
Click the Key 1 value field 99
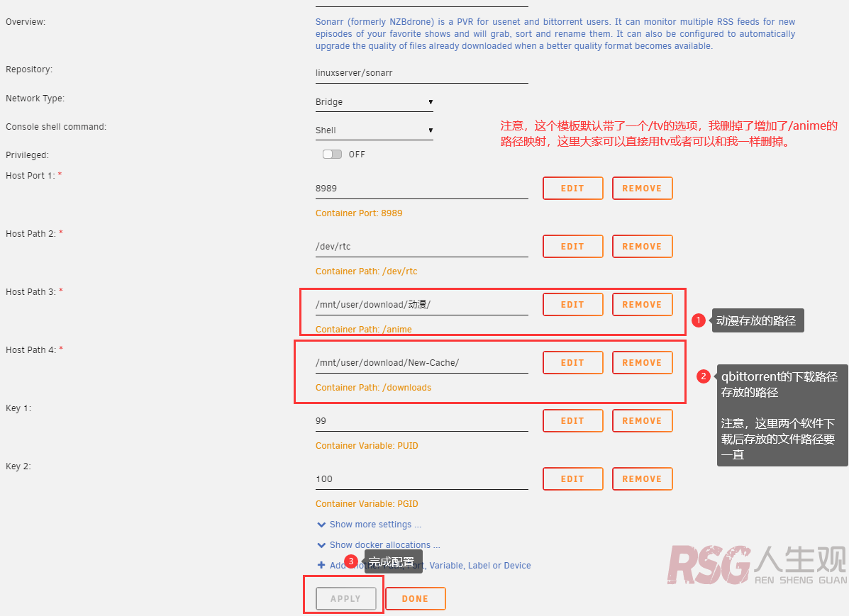tap(421, 420)
